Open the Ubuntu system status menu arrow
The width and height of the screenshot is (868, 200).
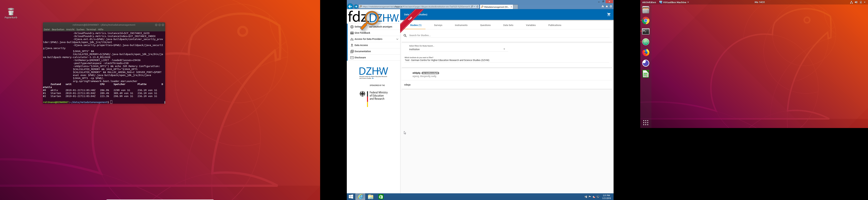click(x=865, y=2)
